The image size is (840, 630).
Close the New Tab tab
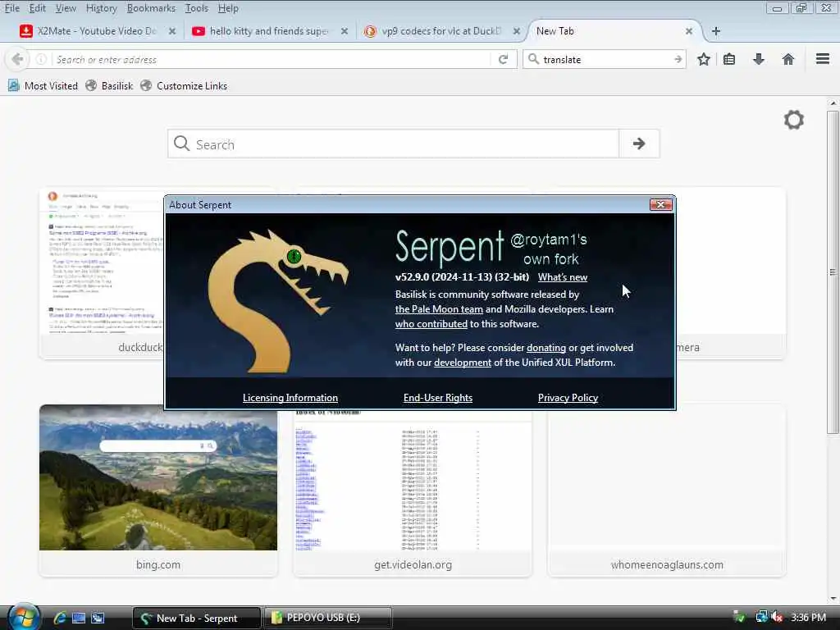(x=689, y=31)
